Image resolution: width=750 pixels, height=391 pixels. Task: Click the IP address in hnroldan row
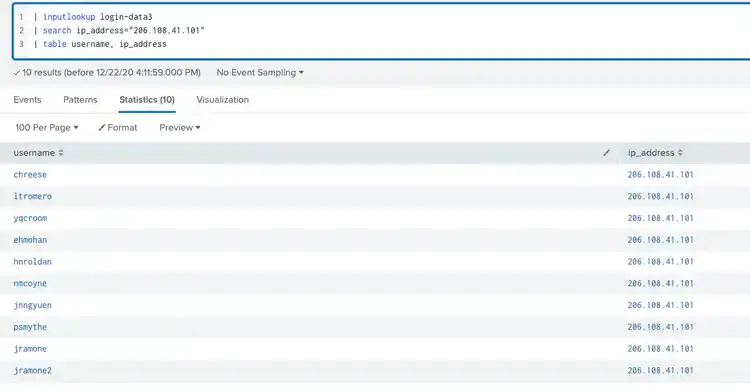click(661, 262)
